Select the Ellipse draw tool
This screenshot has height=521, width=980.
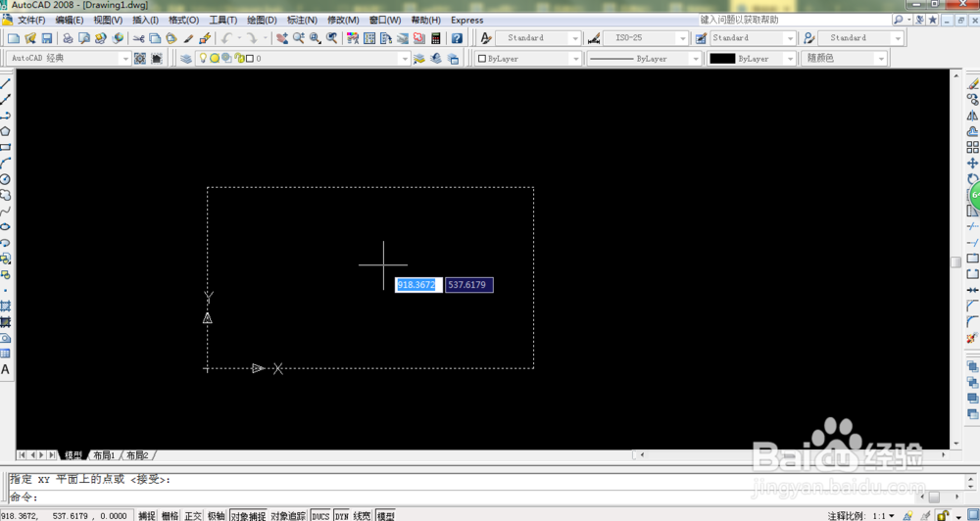[6, 227]
